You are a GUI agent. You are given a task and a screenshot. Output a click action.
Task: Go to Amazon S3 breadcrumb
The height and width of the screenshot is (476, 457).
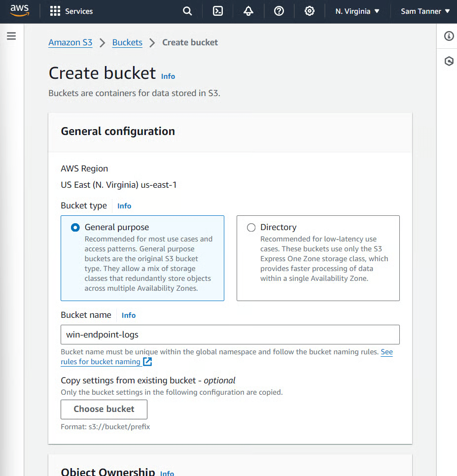tap(70, 42)
